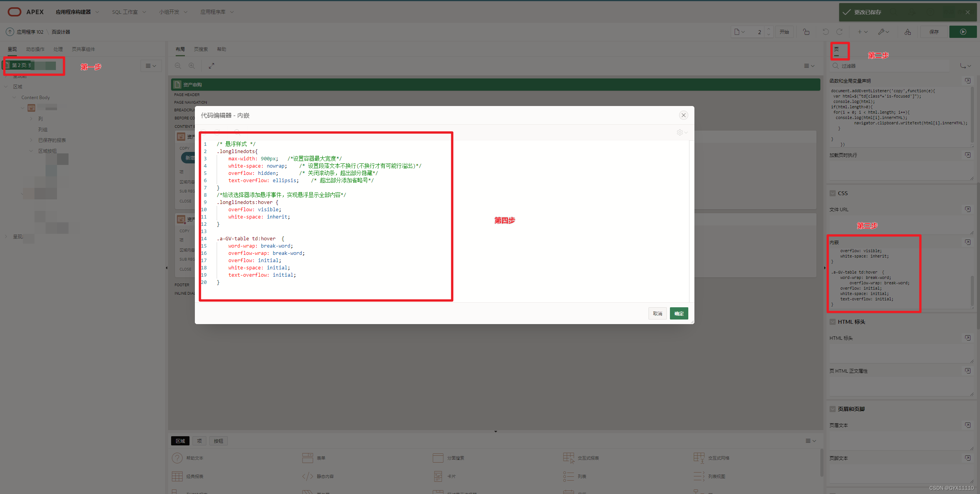980x494 pixels.
Task: Select the 卡片 region in gallery
Action: (444, 476)
